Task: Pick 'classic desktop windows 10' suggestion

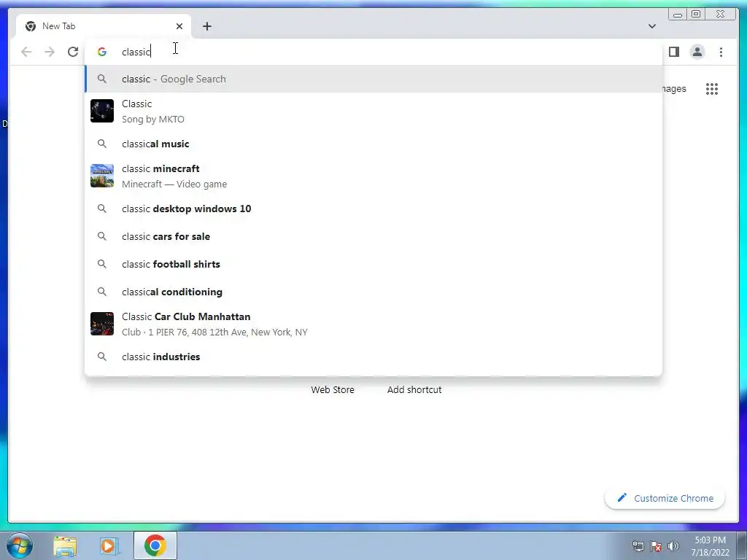Action: tap(373, 209)
